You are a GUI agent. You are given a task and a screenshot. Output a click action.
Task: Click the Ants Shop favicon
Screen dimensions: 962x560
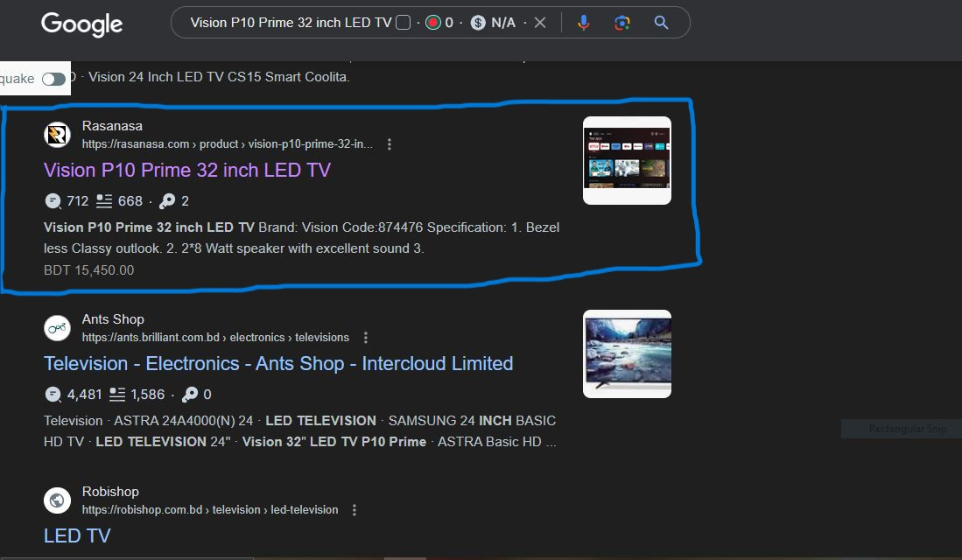[57, 327]
